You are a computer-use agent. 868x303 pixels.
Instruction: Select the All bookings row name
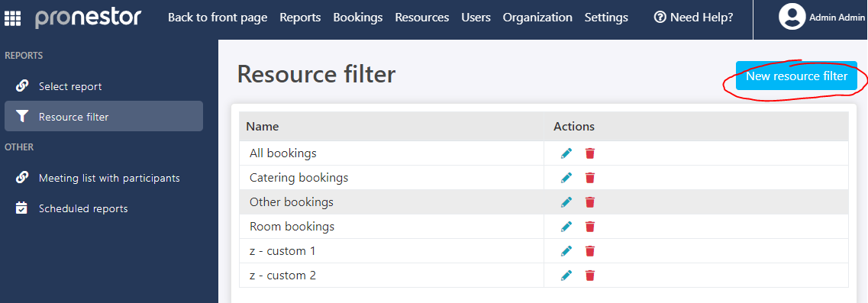pos(283,153)
